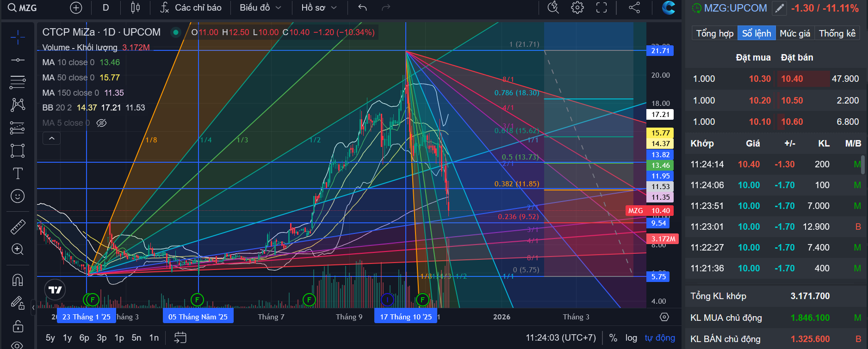Expand the Biểu đồ dropdown
The image size is (868, 349).
260,8
